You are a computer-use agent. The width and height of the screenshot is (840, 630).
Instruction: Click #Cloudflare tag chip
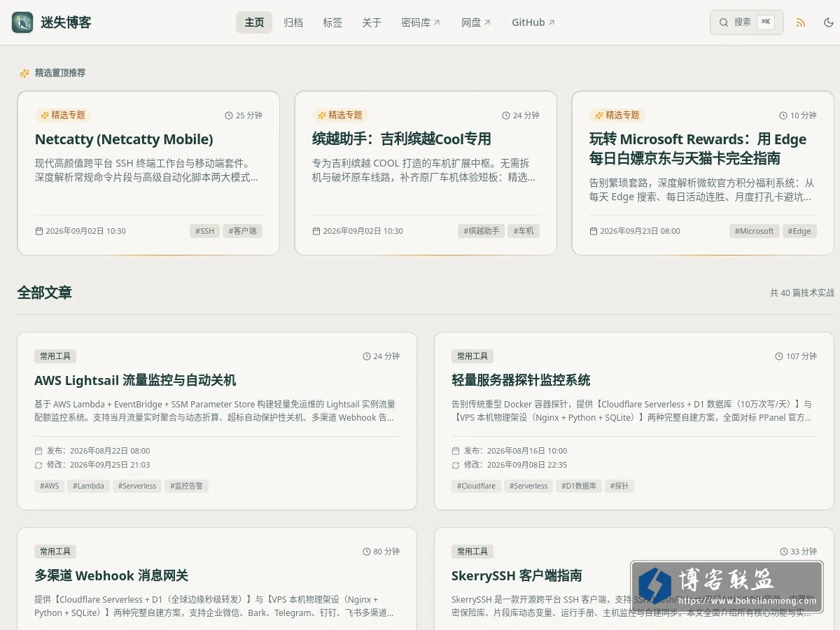(476, 486)
